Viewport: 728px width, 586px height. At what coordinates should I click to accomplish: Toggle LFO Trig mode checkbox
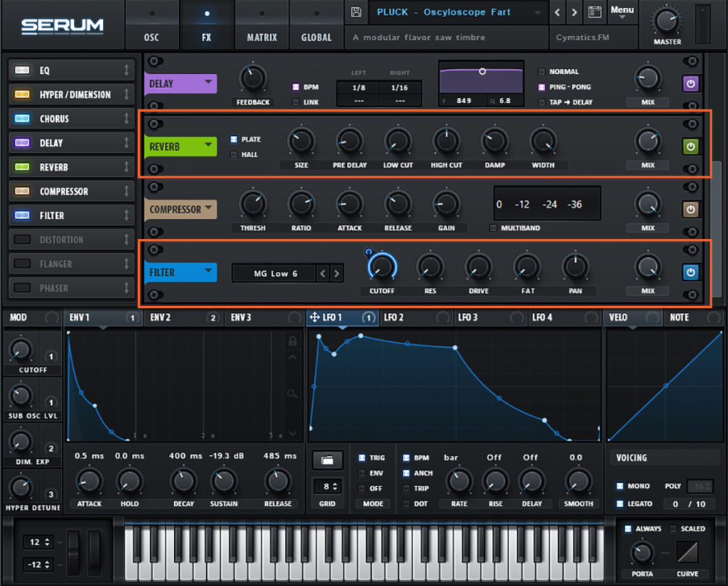point(362,458)
